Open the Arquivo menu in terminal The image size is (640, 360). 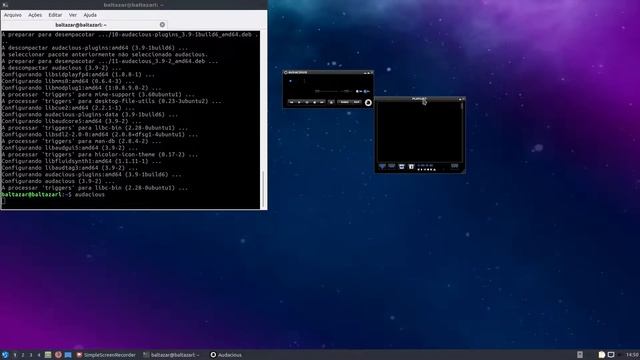tap(13, 15)
